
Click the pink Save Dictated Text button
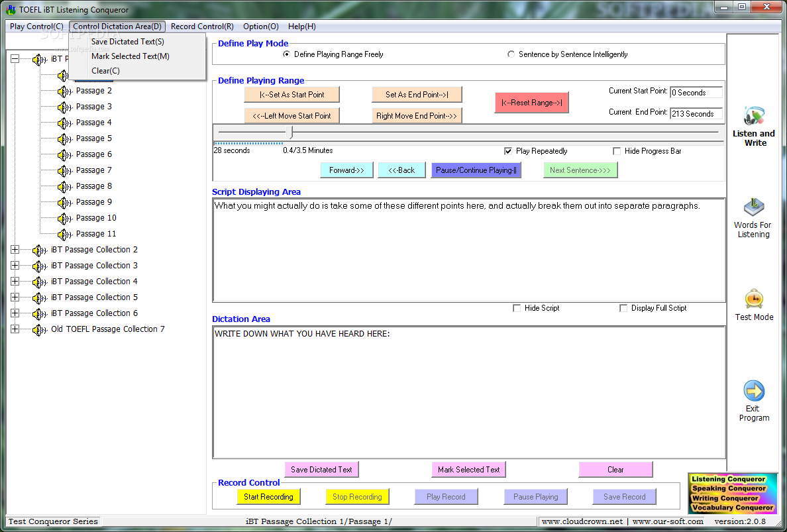(322, 470)
